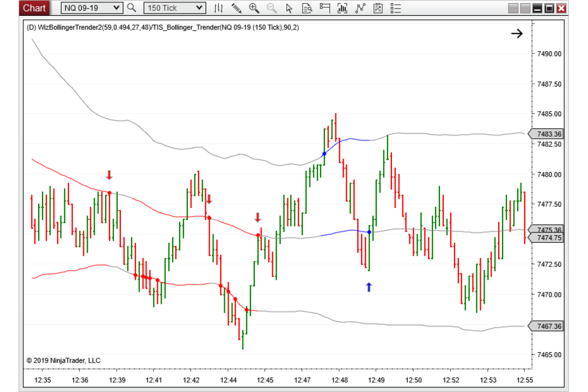Maximize the chart window
The image size is (588, 392).
pos(549,8)
